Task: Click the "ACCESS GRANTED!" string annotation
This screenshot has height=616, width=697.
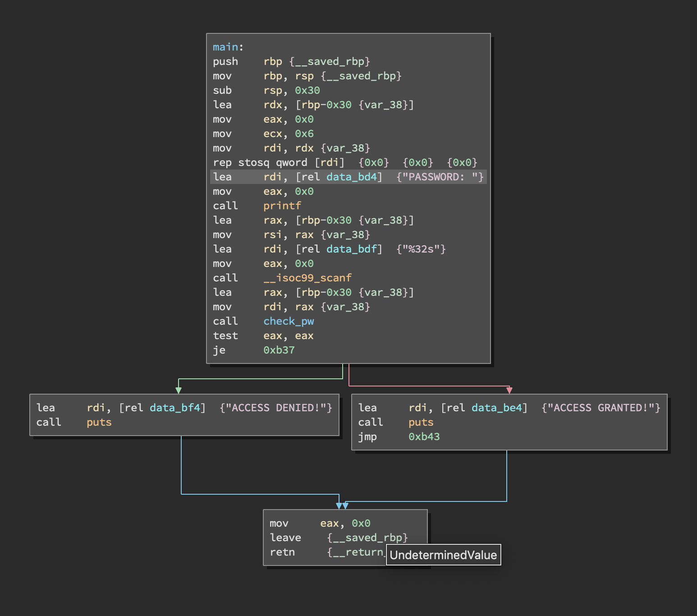Action: [601, 408]
